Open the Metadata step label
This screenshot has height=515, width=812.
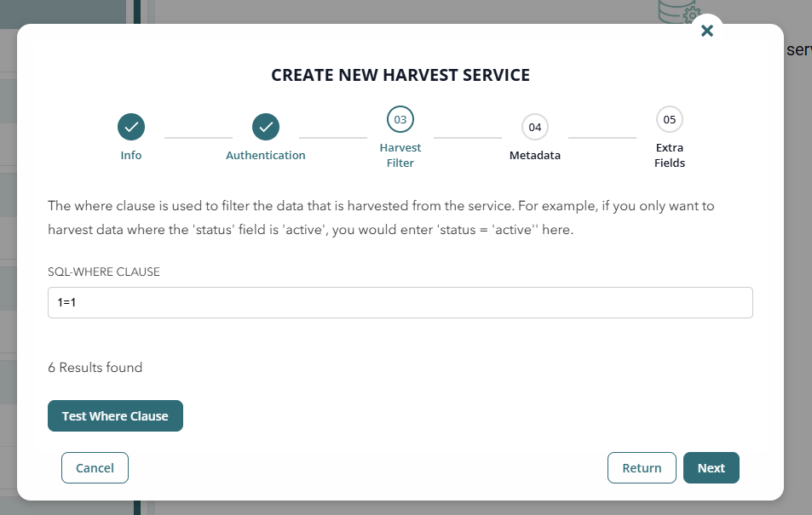tap(535, 156)
